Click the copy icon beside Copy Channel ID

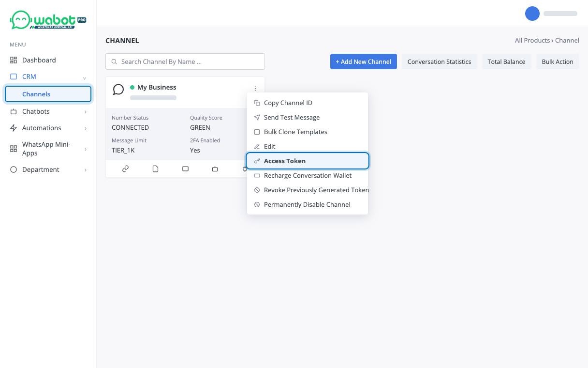(257, 103)
